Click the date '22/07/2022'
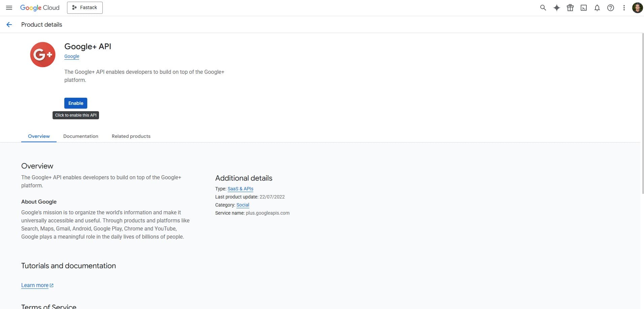This screenshot has width=644, height=309. 272,197
